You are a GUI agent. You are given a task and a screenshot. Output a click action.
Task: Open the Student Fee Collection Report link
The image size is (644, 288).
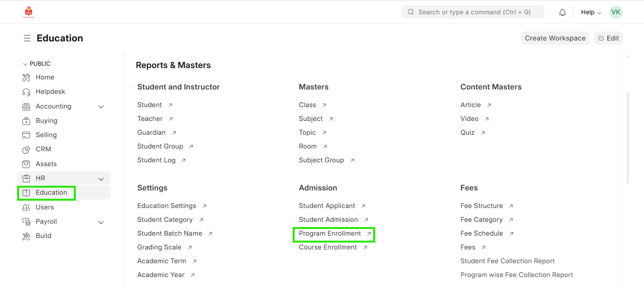pyautogui.click(x=507, y=261)
